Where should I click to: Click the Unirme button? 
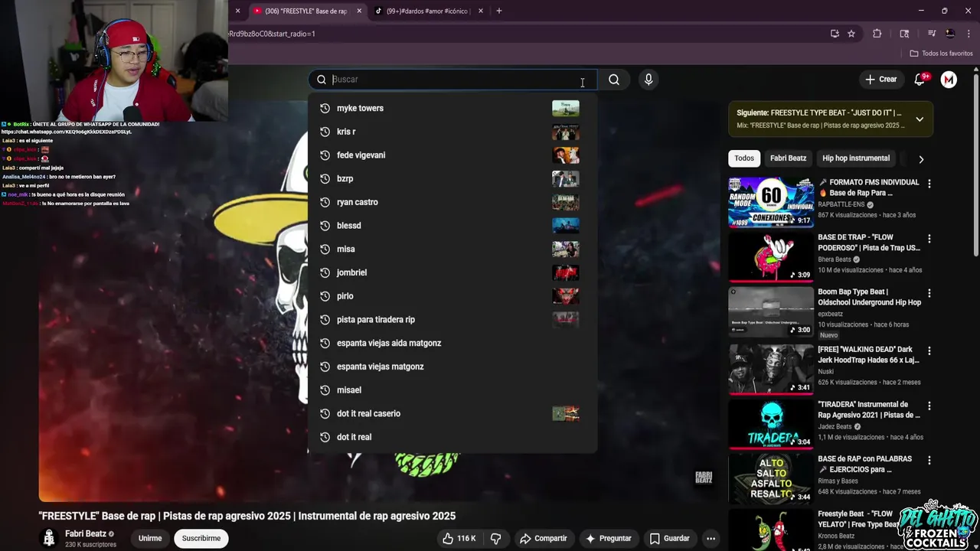click(150, 538)
